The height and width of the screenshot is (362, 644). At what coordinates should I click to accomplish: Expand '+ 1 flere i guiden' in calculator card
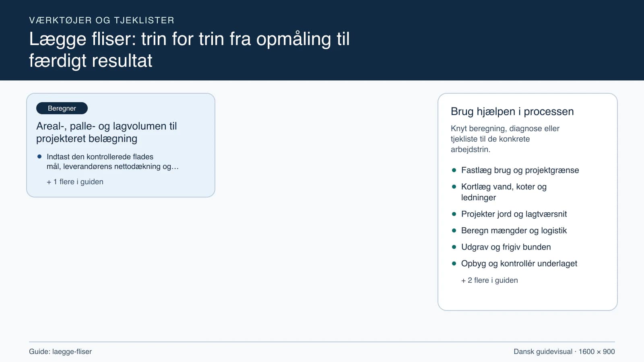coord(75,182)
